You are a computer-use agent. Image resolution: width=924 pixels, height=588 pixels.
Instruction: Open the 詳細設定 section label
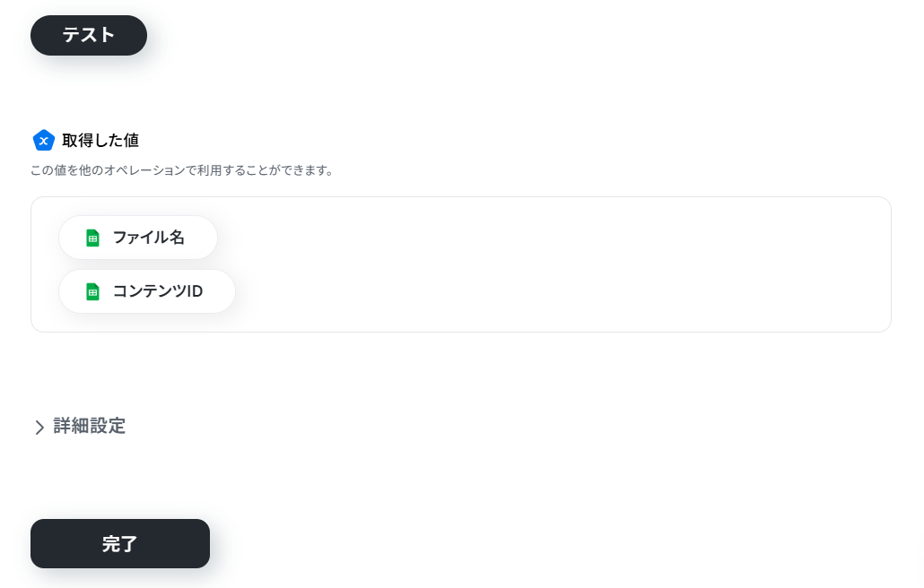coord(90,426)
